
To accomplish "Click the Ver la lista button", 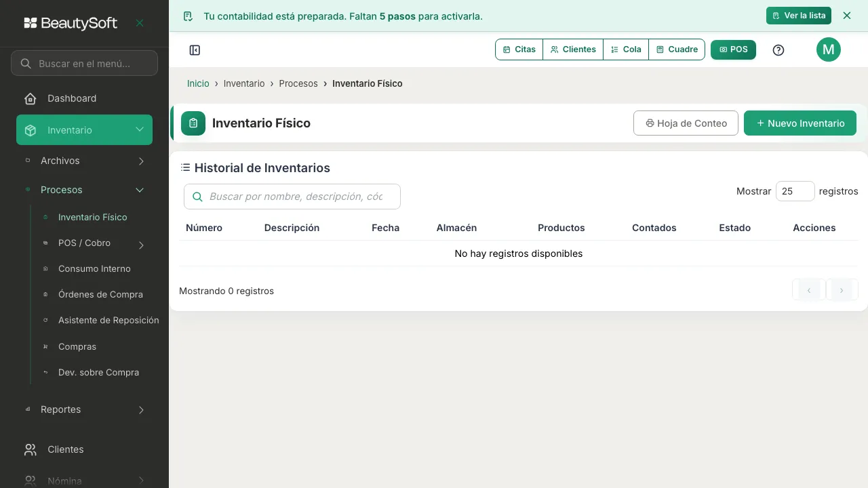I will click(799, 16).
